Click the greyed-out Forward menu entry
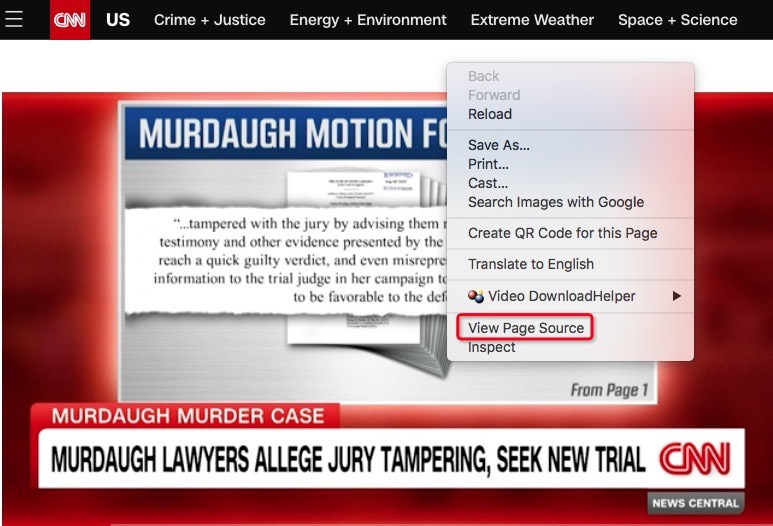The image size is (773, 526). [x=493, y=95]
